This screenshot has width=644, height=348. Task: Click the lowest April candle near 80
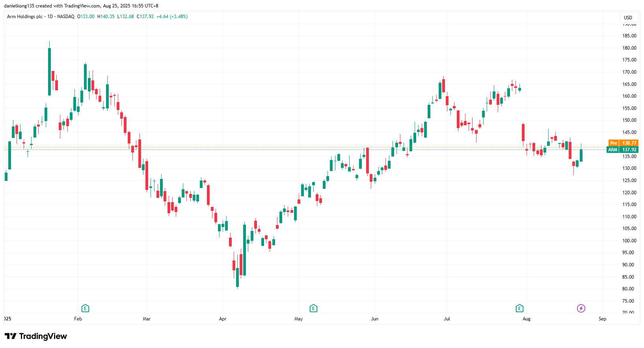tap(237, 277)
